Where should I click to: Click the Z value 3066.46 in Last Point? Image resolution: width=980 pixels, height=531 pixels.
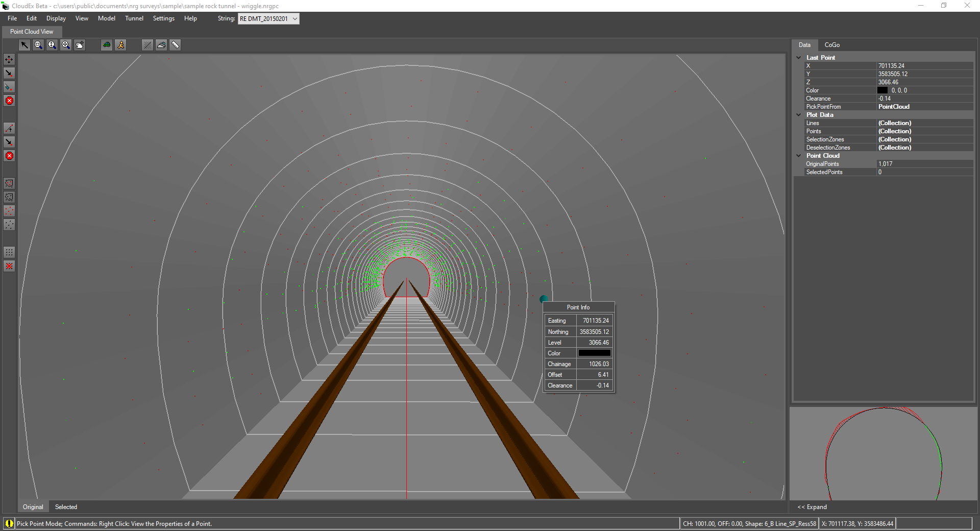tap(925, 82)
